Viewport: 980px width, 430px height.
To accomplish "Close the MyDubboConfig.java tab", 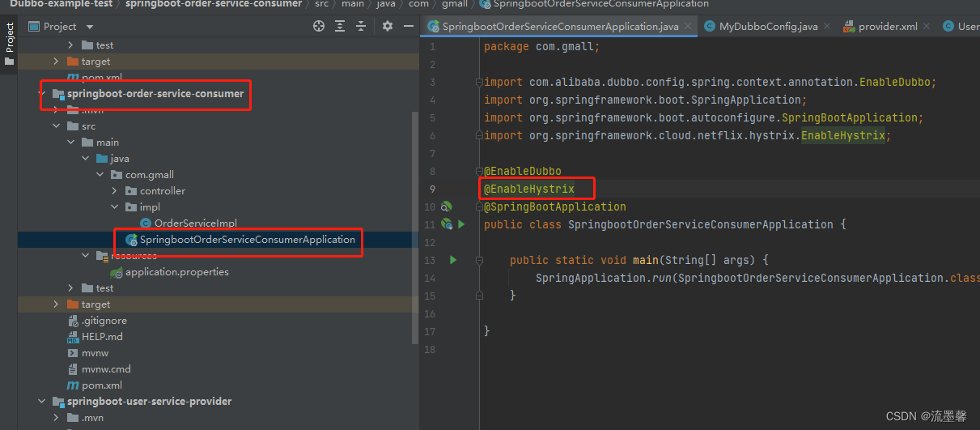I will pyautogui.click(x=828, y=26).
